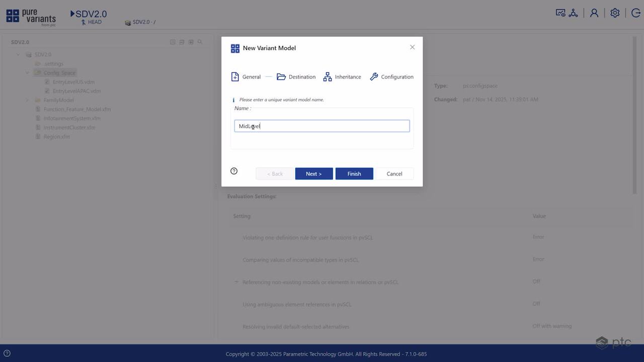Click the logout icon
The height and width of the screenshot is (362, 644).
(635, 13)
